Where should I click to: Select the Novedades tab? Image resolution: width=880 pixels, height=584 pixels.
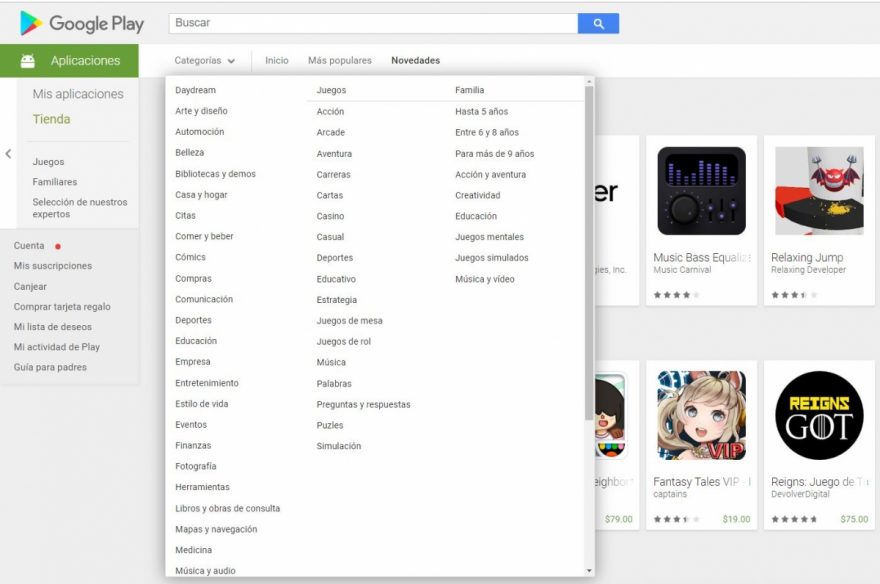pos(415,61)
